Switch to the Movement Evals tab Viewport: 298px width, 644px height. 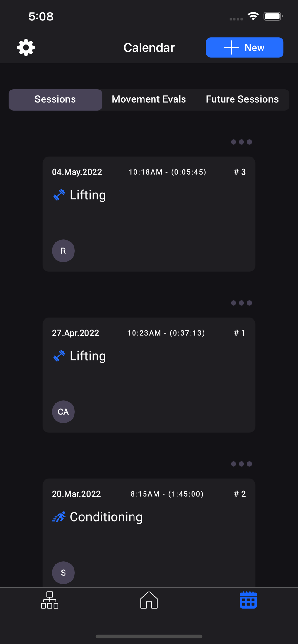(149, 99)
